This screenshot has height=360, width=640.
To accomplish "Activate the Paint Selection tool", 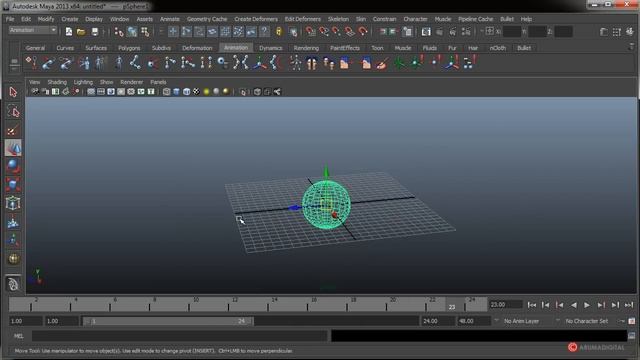I will (13, 130).
